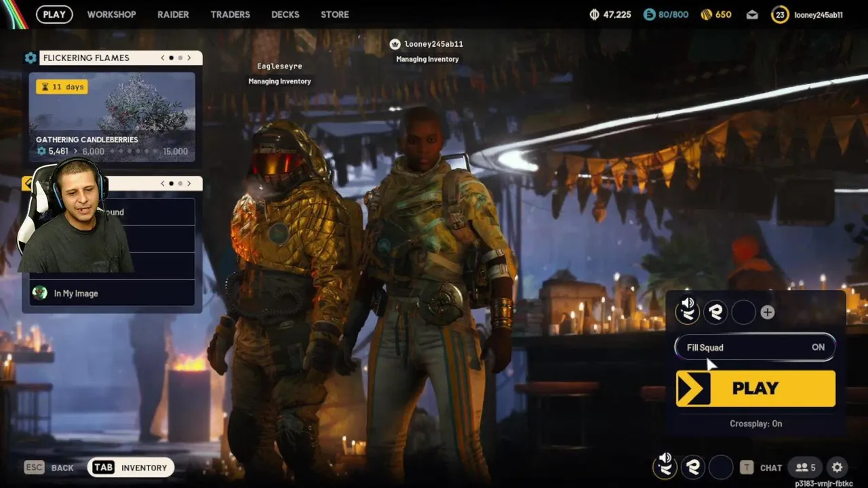This screenshot has width=868, height=488.
Task: Click the ESC key icon
Action: tap(34, 468)
